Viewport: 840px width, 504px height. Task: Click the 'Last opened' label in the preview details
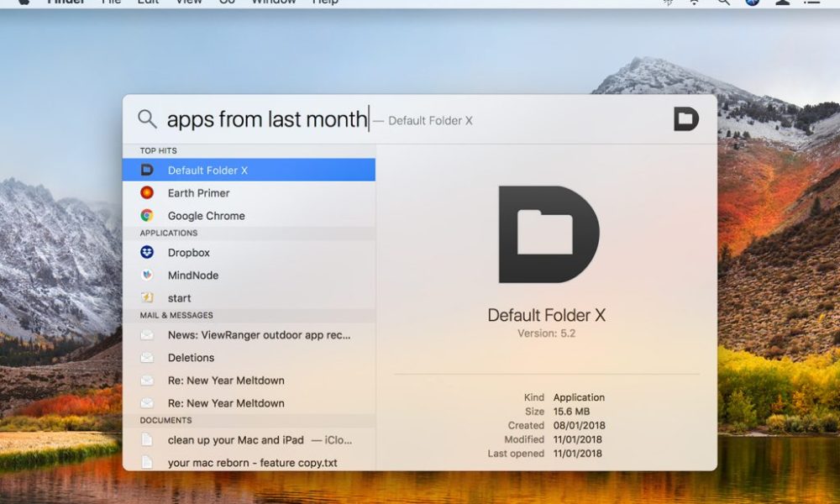coord(516,453)
